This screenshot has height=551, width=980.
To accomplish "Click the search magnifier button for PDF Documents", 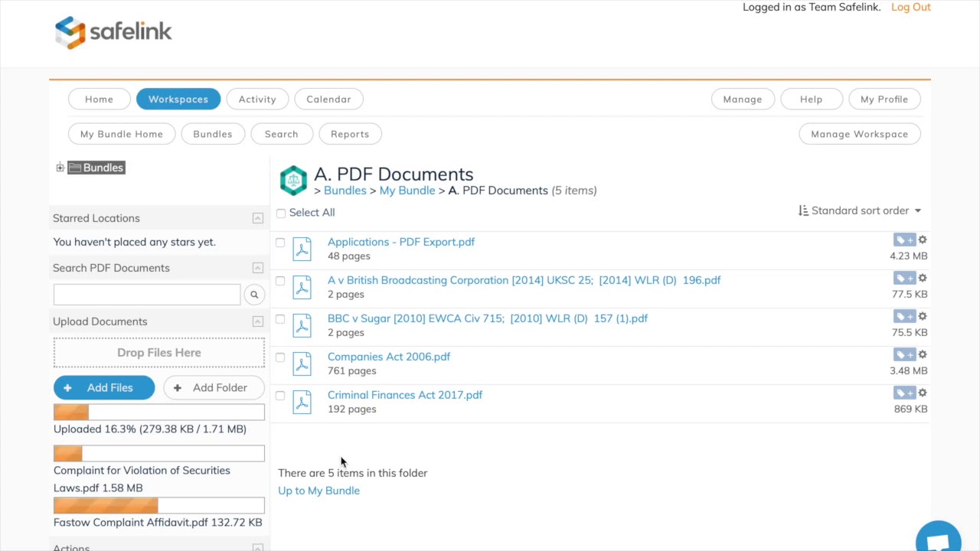I will 254,295.
